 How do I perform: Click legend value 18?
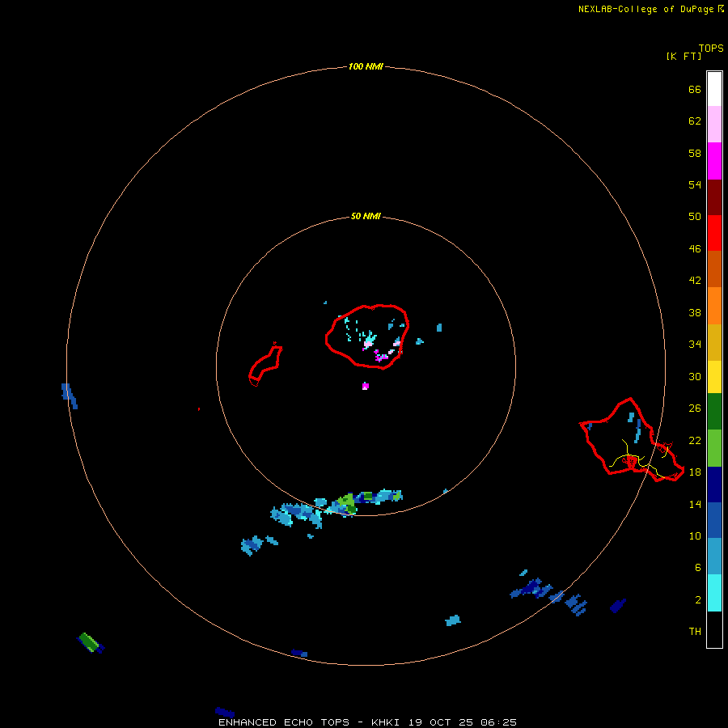(x=695, y=472)
